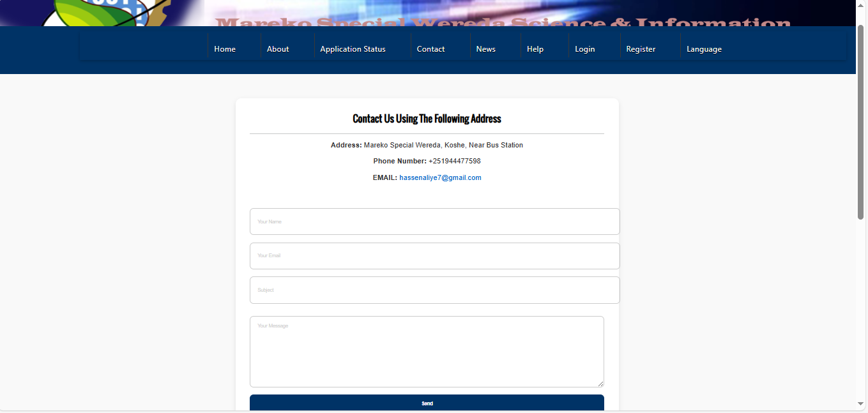
Task: Go to the Home page
Action: pyautogui.click(x=225, y=49)
